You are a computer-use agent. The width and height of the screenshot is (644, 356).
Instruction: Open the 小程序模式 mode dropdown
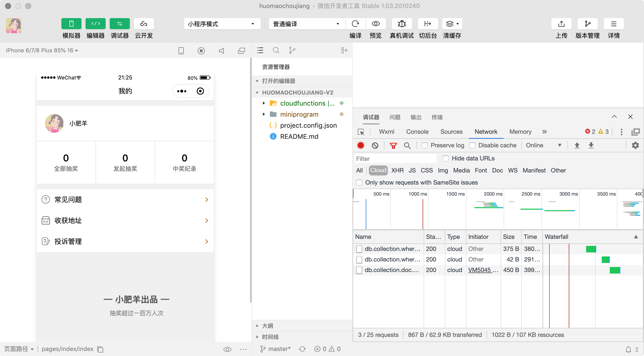(222, 24)
